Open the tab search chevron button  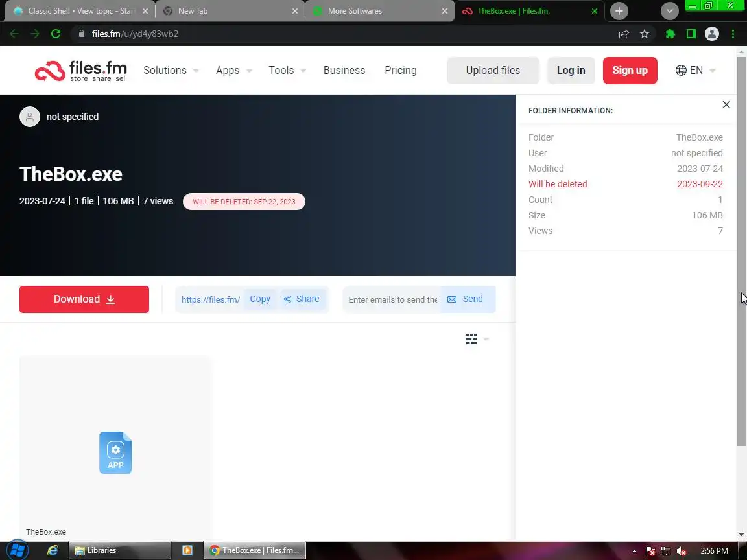[x=669, y=11]
